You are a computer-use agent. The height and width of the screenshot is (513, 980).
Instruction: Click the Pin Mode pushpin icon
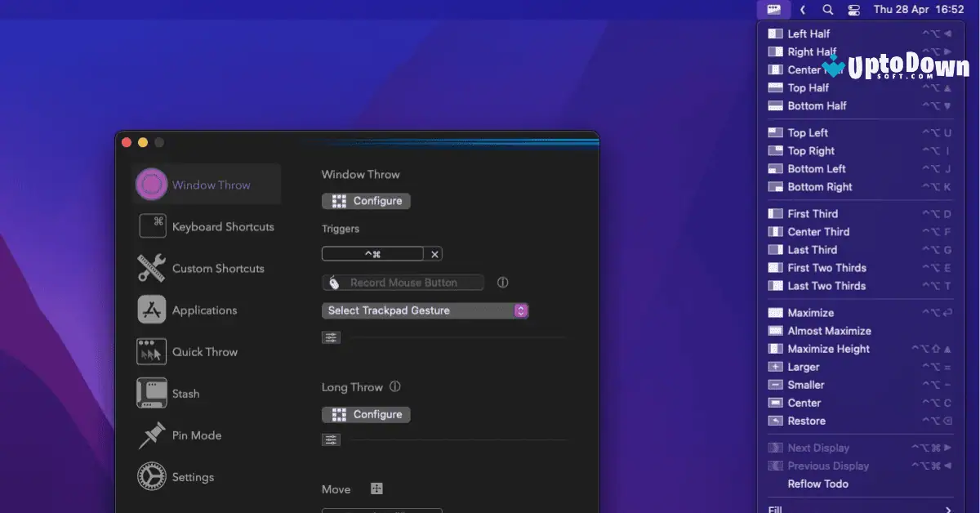click(x=152, y=435)
